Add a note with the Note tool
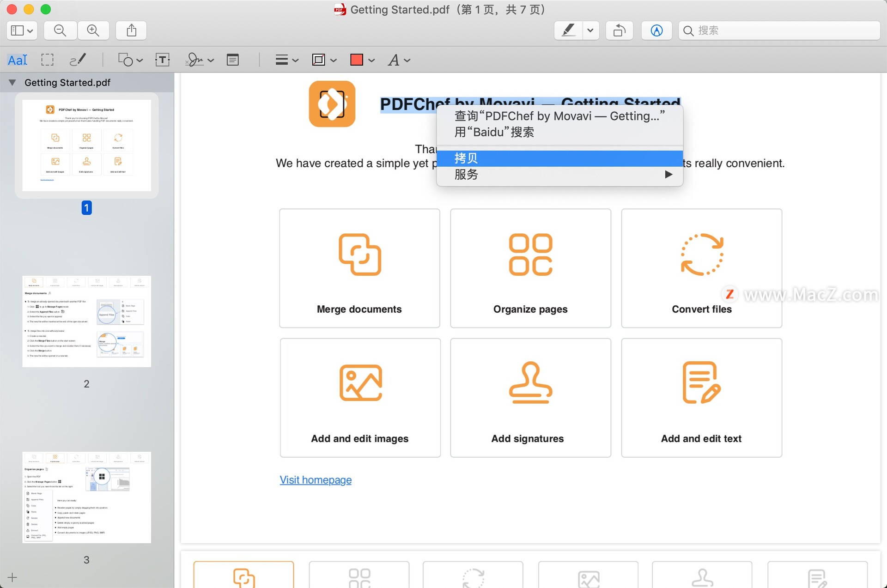Screen dimensions: 887x588 (233, 60)
